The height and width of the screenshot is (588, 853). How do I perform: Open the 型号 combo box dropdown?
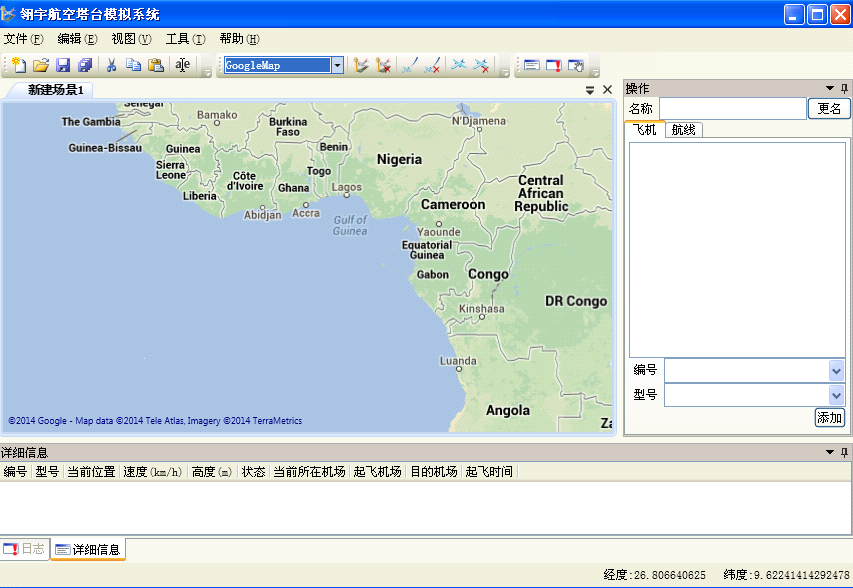pos(836,395)
